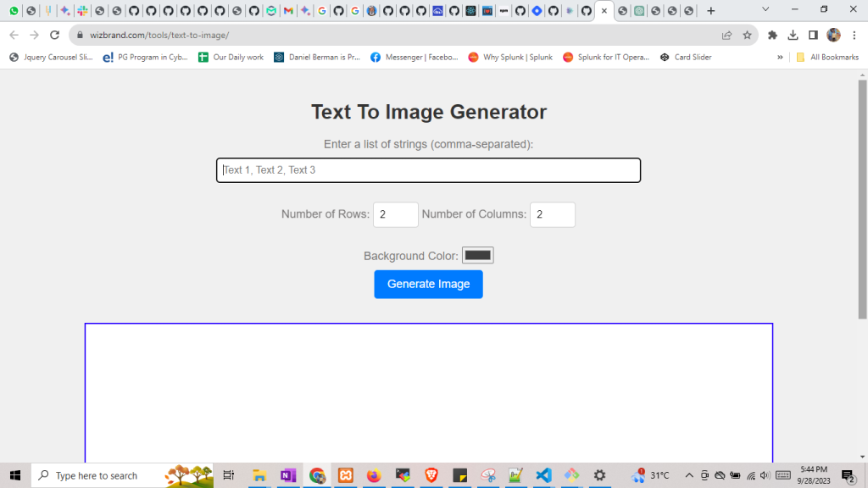Expand the hidden bookmarks chevron
The height and width of the screenshot is (488, 868).
pyautogui.click(x=780, y=58)
